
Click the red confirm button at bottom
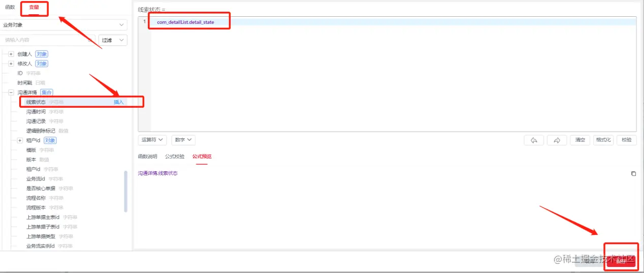tap(620, 261)
